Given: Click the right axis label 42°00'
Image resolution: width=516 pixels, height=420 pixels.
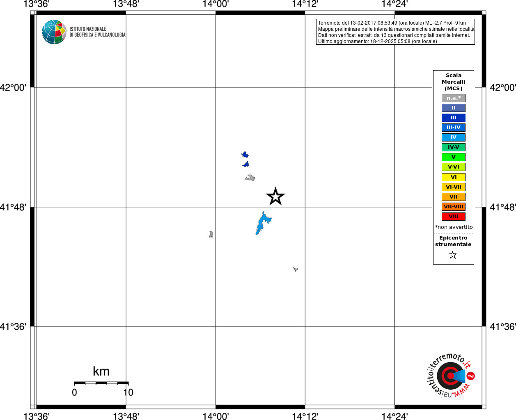Looking at the screenshot, I should pos(503,87).
